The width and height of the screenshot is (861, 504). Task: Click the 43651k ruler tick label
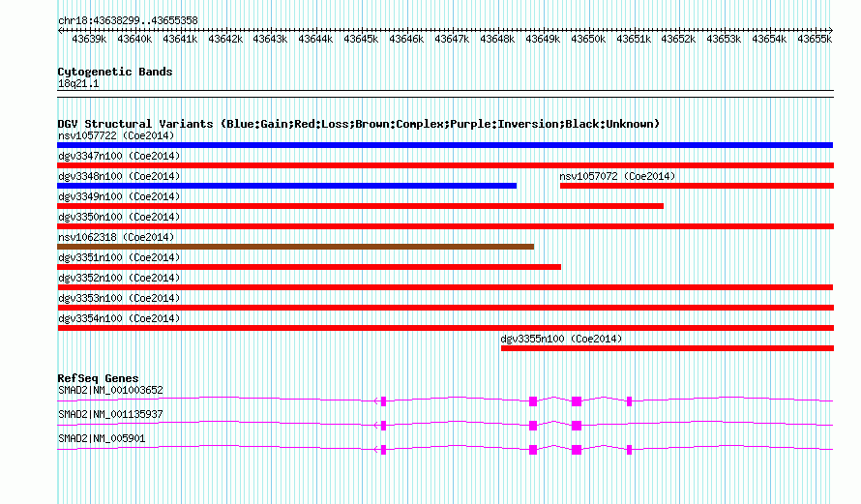634,39
